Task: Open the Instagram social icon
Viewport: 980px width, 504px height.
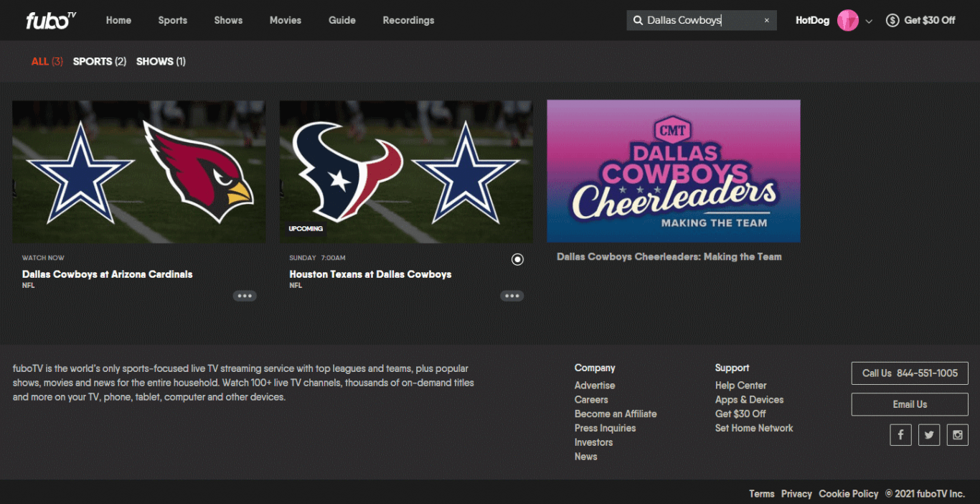Action: [x=957, y=434]
